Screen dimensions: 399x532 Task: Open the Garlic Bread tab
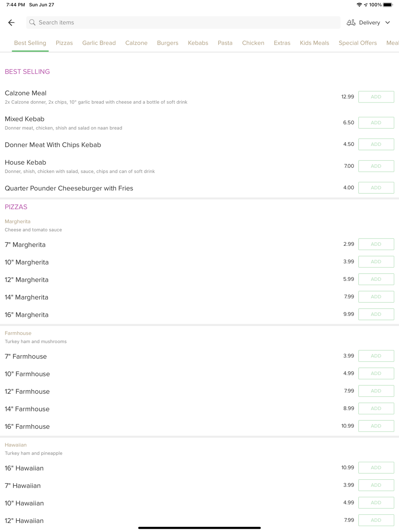pos(99,43)
